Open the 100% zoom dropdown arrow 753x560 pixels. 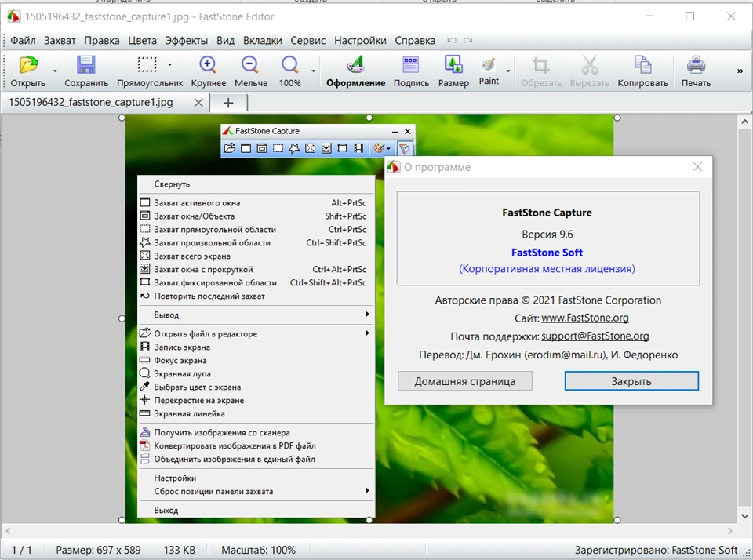[x=313, y=71]
